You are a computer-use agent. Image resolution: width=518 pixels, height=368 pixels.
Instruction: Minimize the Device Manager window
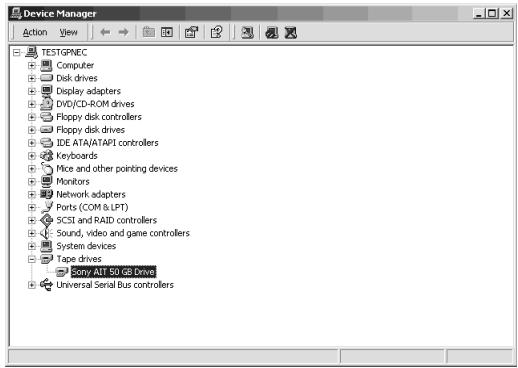479,13
